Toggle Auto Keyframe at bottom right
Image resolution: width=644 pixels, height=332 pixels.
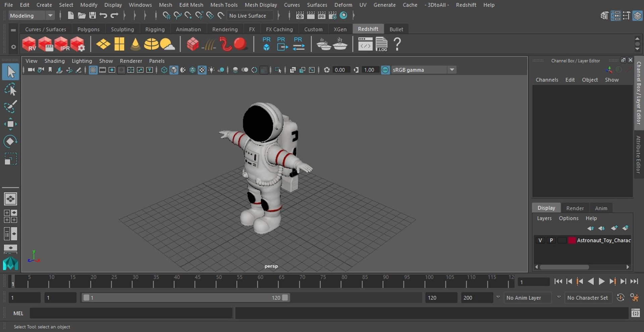(621, 297)
